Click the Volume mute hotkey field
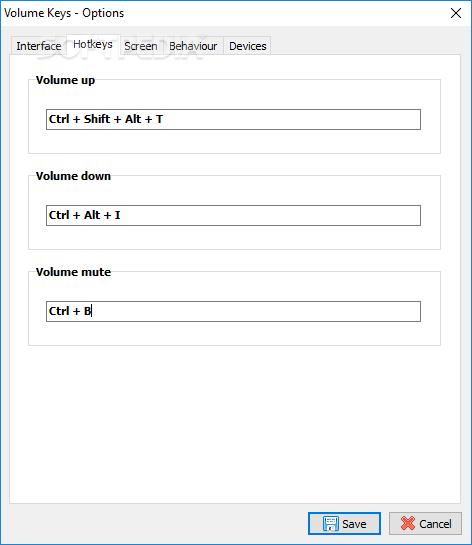472x545 pixels. pos(233,311)
